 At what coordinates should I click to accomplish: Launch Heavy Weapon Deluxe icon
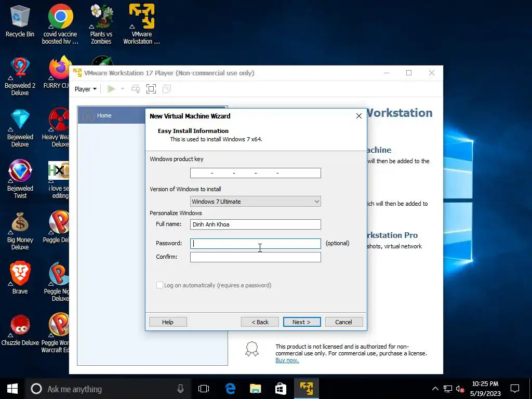point(58,128)
